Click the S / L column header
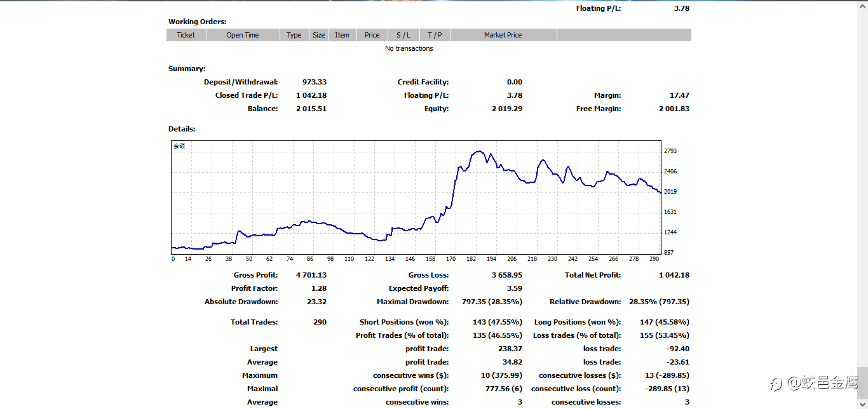 [403, 35]
